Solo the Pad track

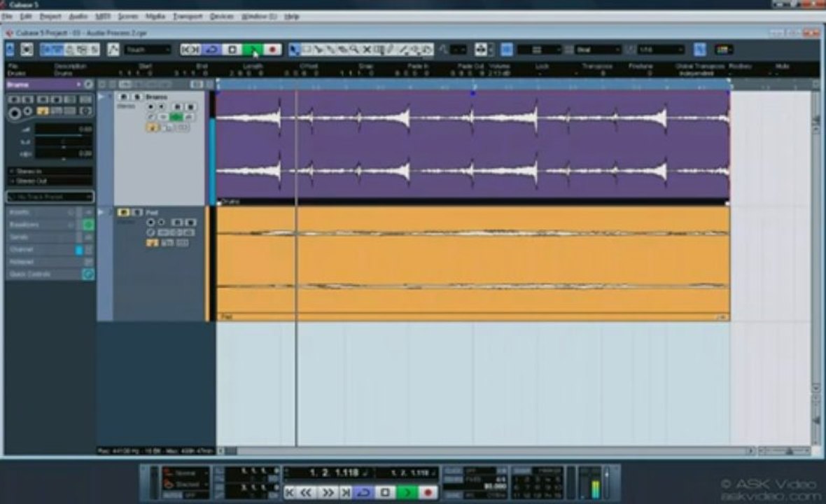point(136,212)
